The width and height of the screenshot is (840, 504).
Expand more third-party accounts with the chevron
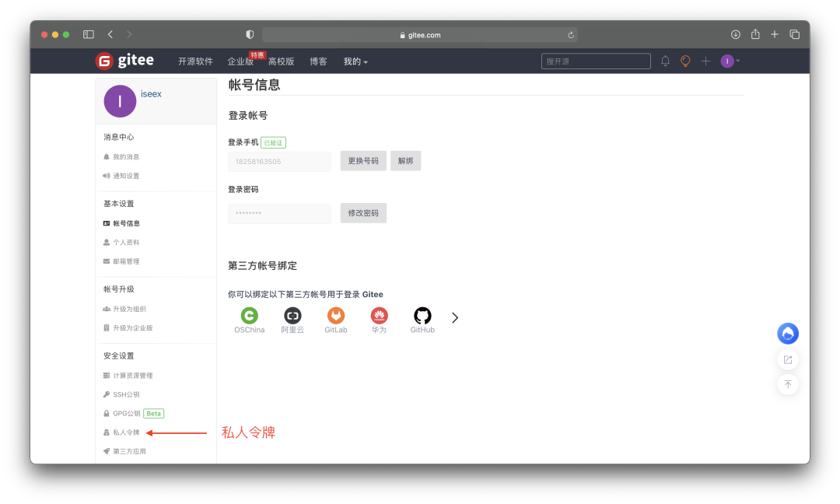point(454,317)
